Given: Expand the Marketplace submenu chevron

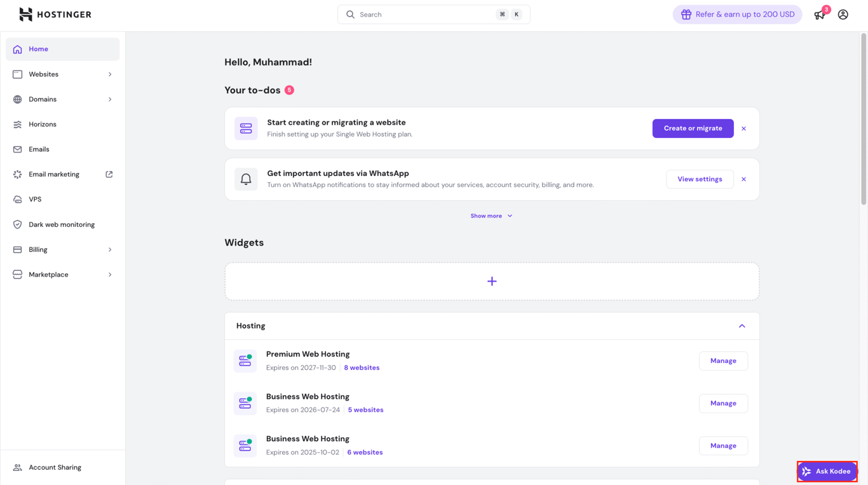Looking at the screenshot, I should [110, 275].
